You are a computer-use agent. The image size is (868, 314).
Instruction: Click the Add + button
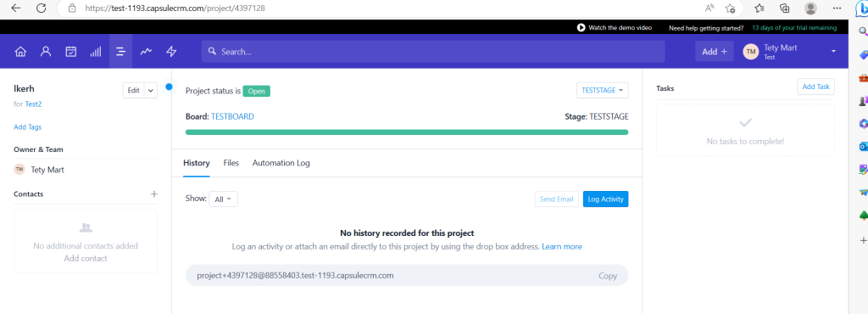pyautogui.click(x=714, y=52)
